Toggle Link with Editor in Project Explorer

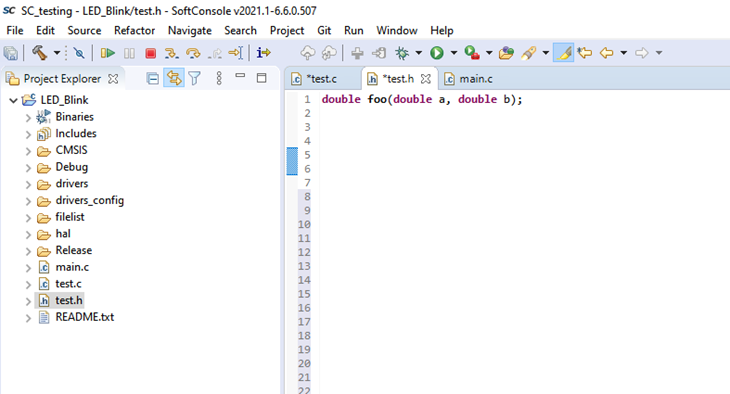click(x=174, y=78)
